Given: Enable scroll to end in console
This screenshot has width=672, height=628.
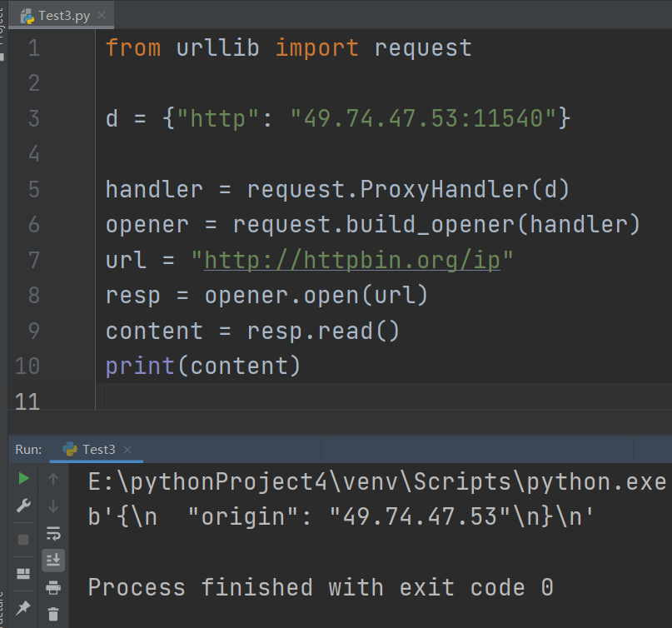Looking at the screenshot, I should [x=53, y=560].
